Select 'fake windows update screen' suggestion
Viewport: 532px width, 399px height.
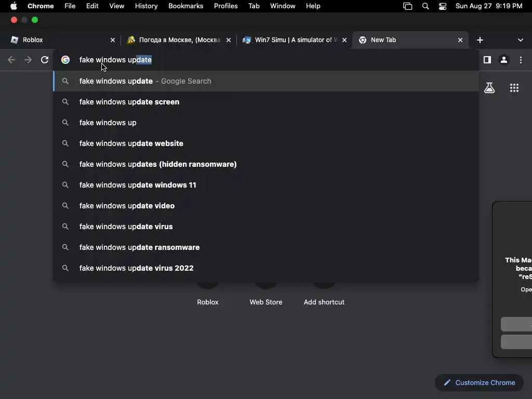[x=266, y=102]
